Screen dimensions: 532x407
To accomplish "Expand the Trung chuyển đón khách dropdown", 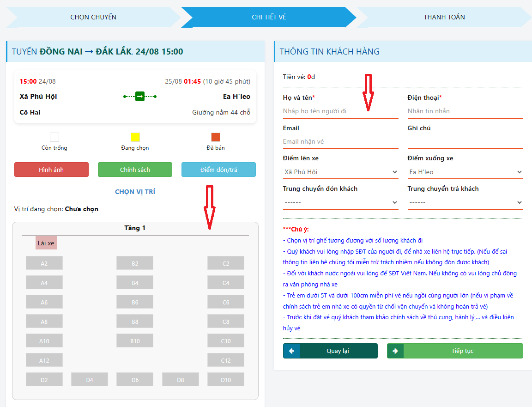I will [340, 202].
